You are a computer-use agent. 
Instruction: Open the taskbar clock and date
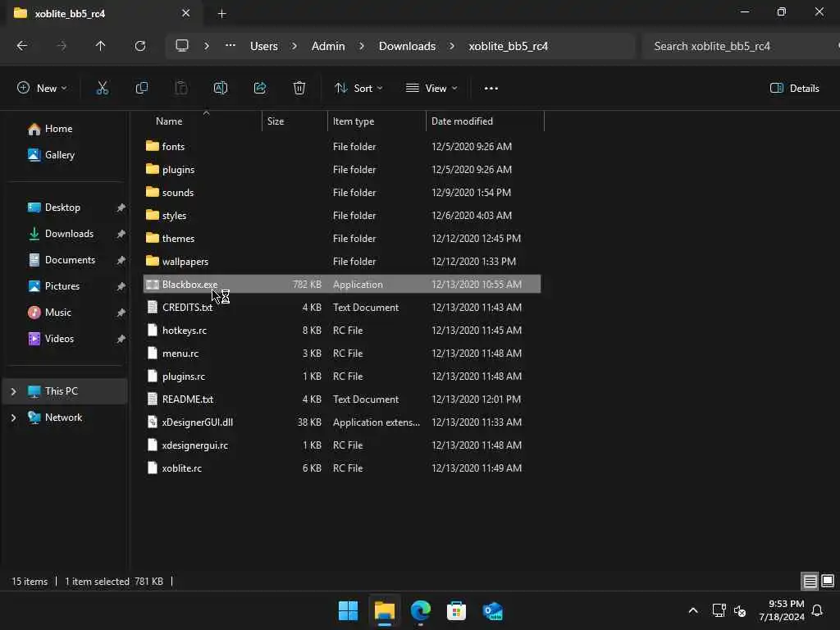pyautogui.click(x=782, y=610)
